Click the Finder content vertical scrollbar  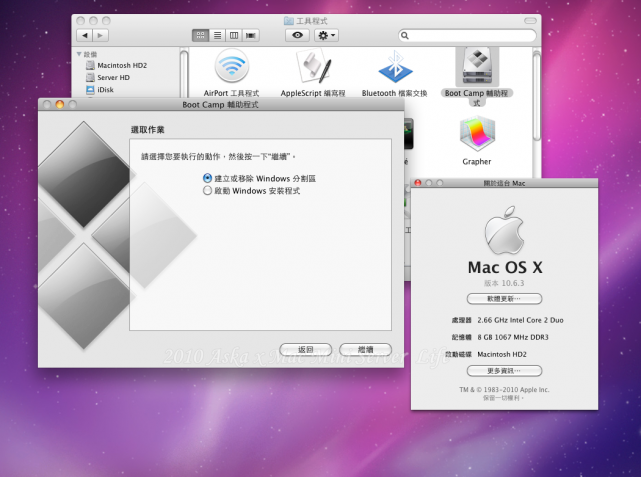(537, 97)
